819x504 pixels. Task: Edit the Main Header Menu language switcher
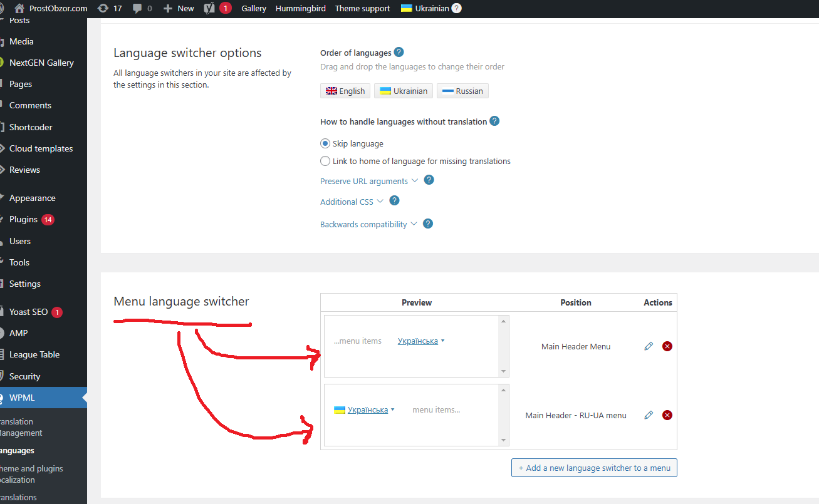(x=649, y=346)
